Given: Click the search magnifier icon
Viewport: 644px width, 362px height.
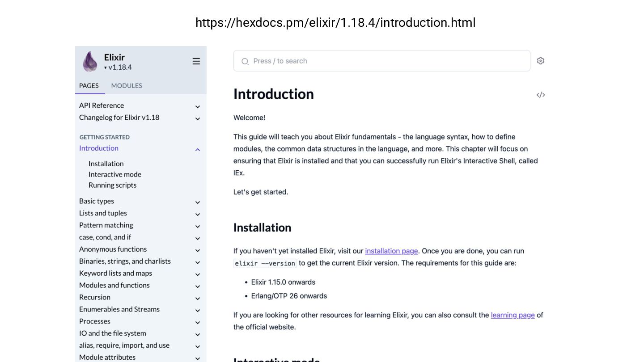Looking at the screenshot, I should click(245, 61).
